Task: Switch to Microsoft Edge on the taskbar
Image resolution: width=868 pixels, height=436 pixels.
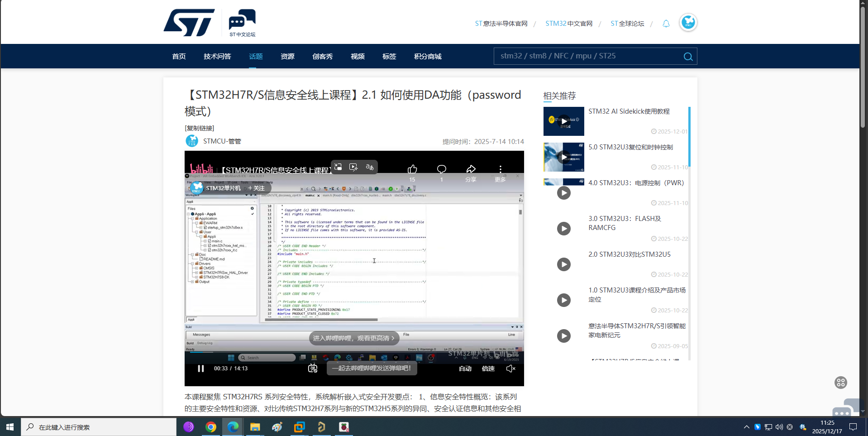Action: pyautogui.click(x=233, y=427)
